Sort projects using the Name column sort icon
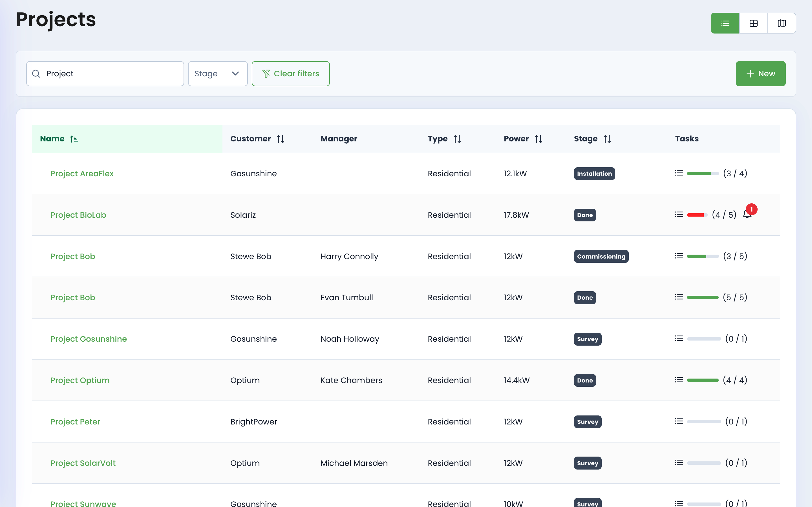 tap(74, 139)
